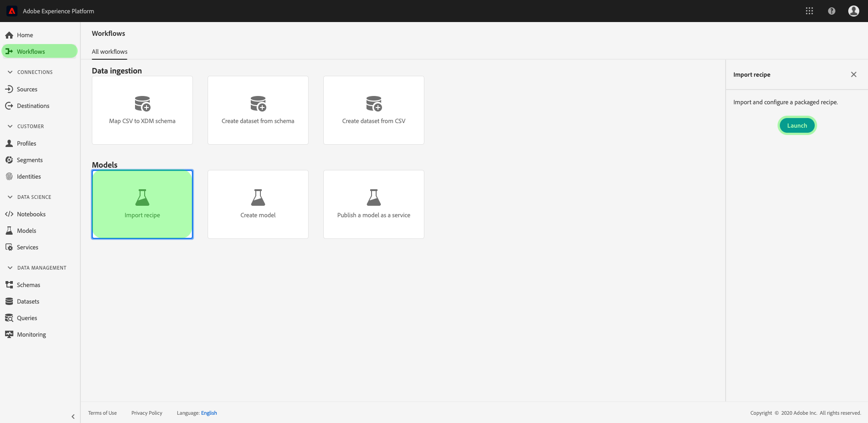Click the Profiles person icon
Screen dimensions: 868x423
click(9, 143)
